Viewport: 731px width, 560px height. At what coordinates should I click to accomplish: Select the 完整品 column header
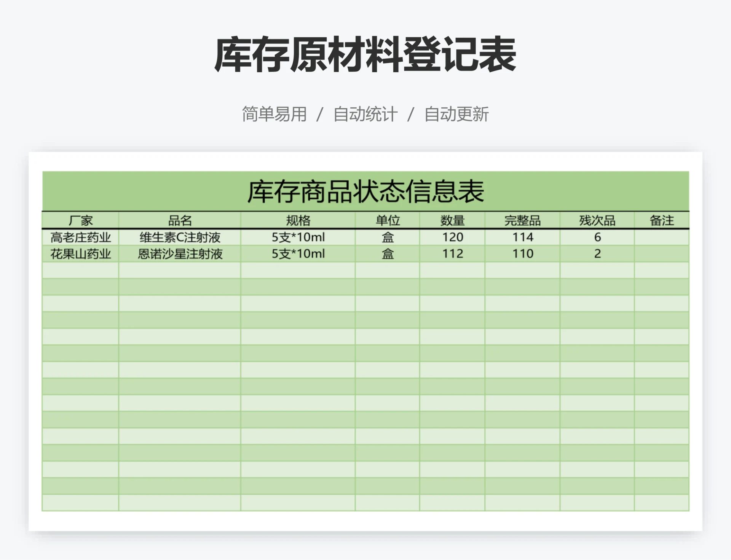pyautogui.click(x=521, y=220)
